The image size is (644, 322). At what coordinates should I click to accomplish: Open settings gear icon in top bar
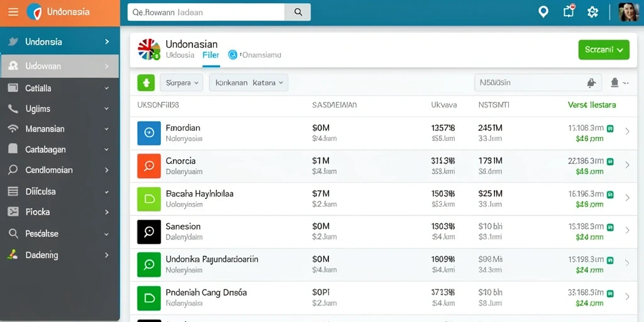pos(592,12)
